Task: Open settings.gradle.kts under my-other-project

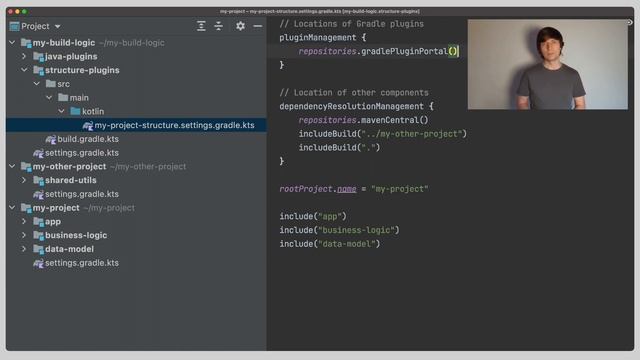Action: [82, 194]
